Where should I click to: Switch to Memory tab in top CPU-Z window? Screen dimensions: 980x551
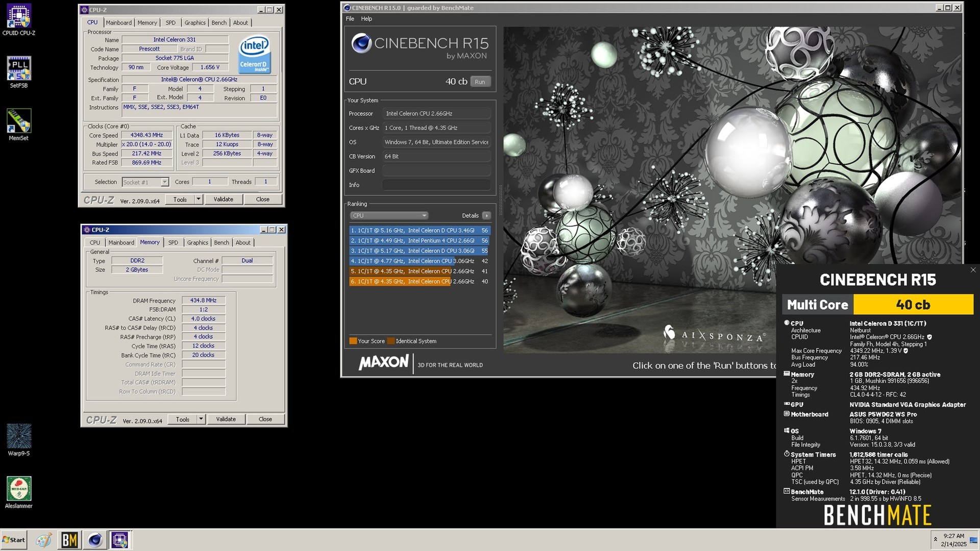(147, 23)
